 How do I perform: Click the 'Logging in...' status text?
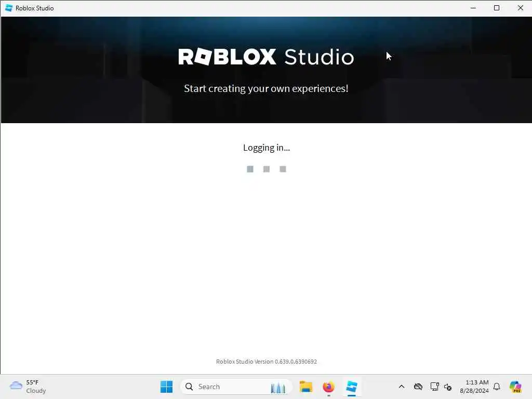[x=267, y=148]
